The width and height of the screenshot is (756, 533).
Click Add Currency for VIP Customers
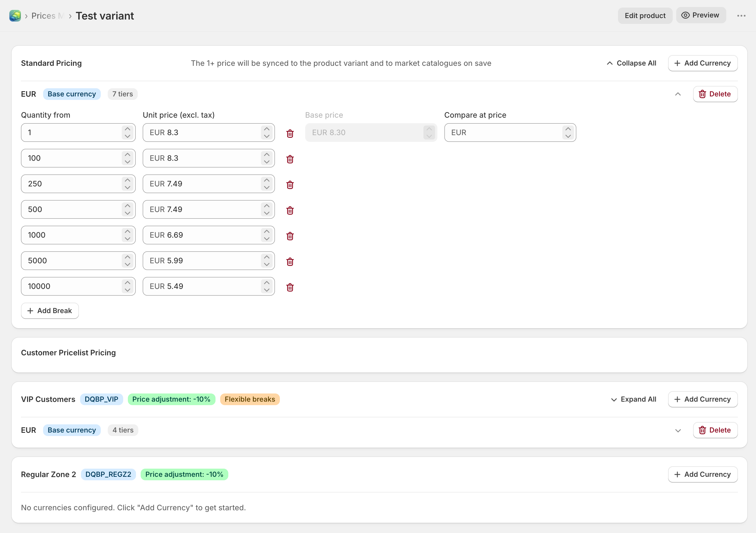point(703,399)
